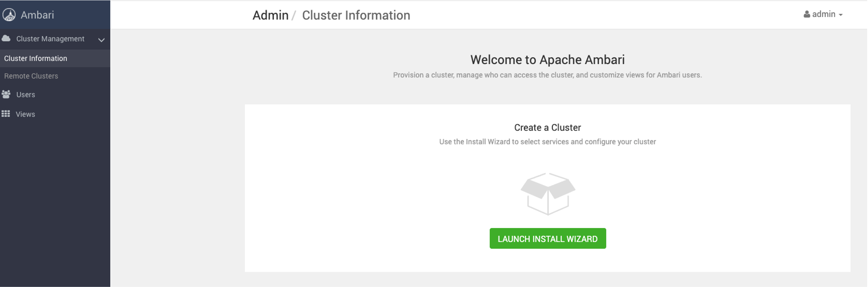Click the Welcome to Apache Ambari heading
Image resolution: width=868 pixels, height=287 pixels.
tap(547, 60)
